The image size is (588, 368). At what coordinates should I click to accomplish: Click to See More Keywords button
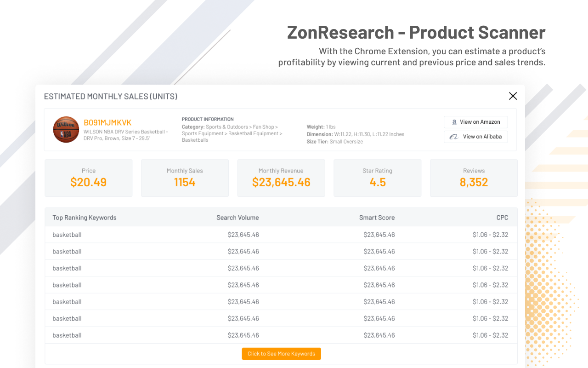[281, 354]
